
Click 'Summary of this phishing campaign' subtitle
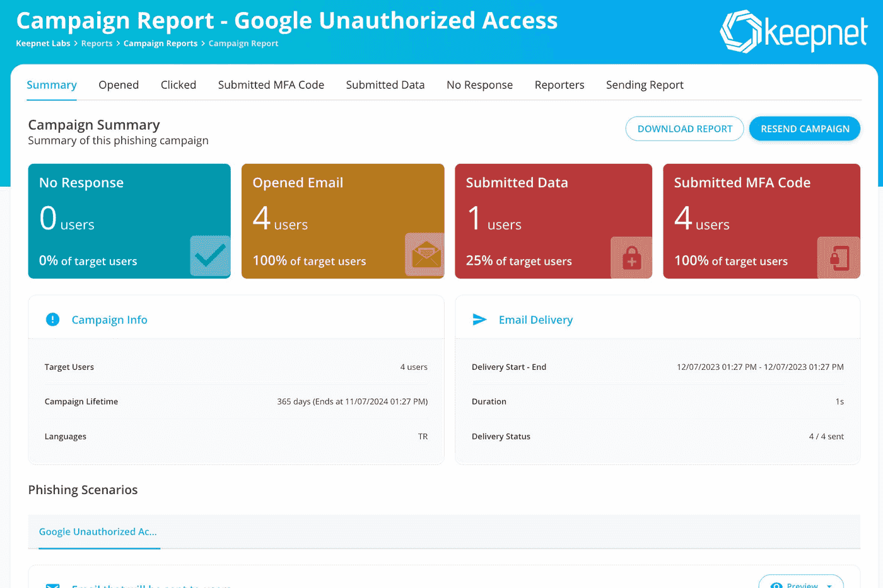[x=118, y=141]
